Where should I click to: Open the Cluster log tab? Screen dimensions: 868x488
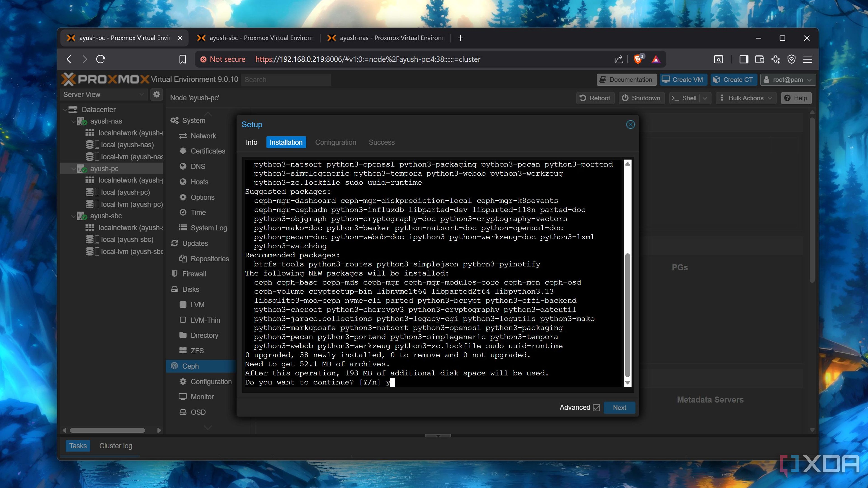116,446
